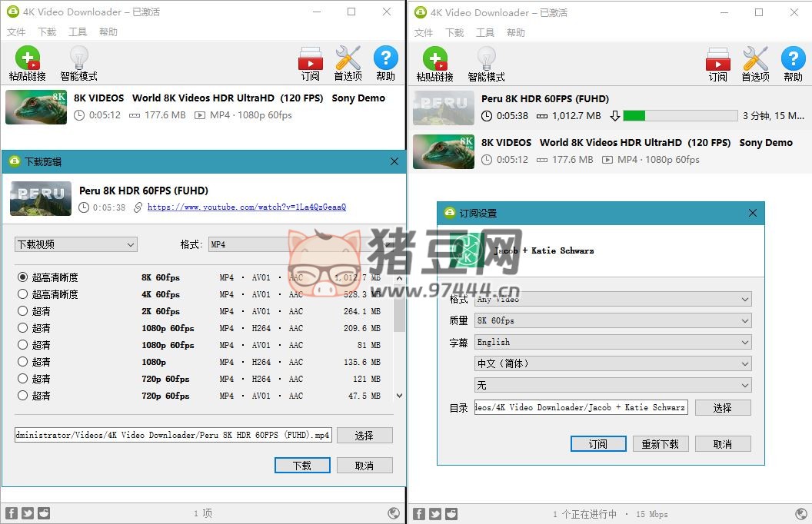The width and height of the screenshot is (812, 524).
Task: Expand the subtitle dropdown set to English
Action: coord(612,342)
